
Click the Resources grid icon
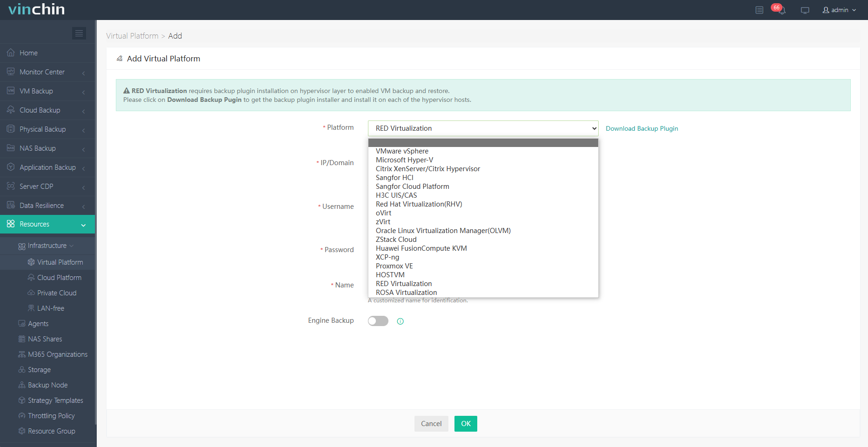11,224
